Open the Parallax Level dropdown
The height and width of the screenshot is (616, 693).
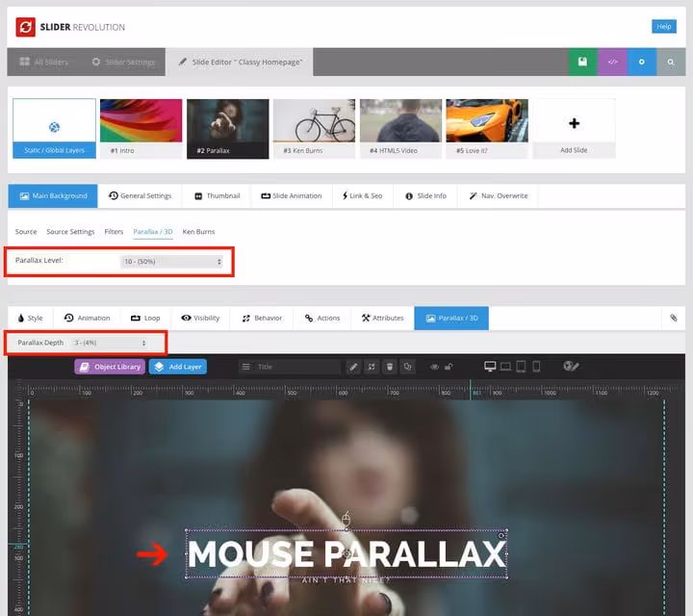tap(171, 262)
